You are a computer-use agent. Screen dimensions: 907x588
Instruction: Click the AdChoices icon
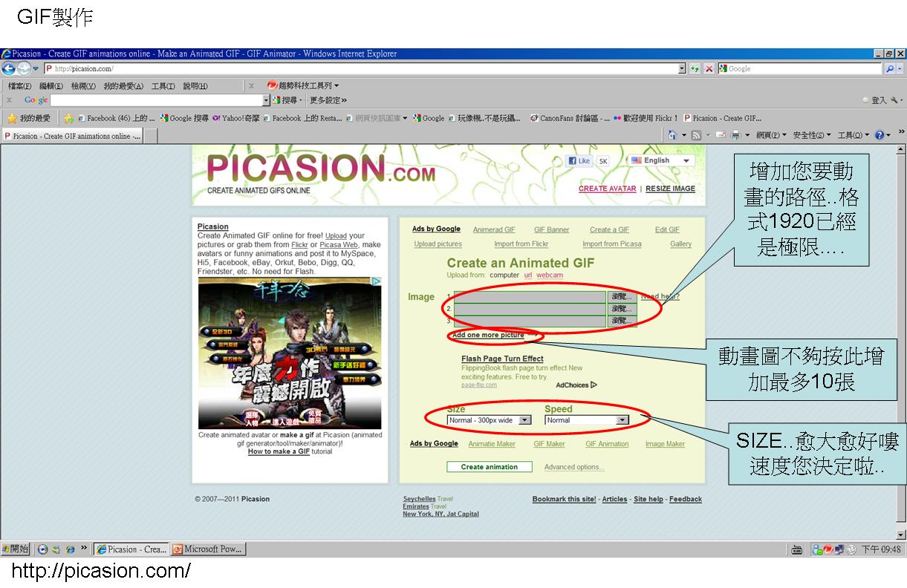point(576,385)
